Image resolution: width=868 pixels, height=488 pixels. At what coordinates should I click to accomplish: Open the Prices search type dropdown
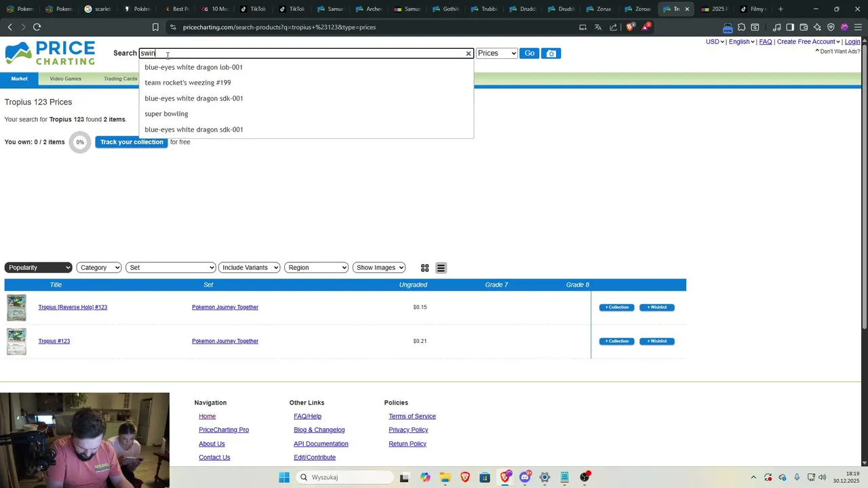click(496, 54)
